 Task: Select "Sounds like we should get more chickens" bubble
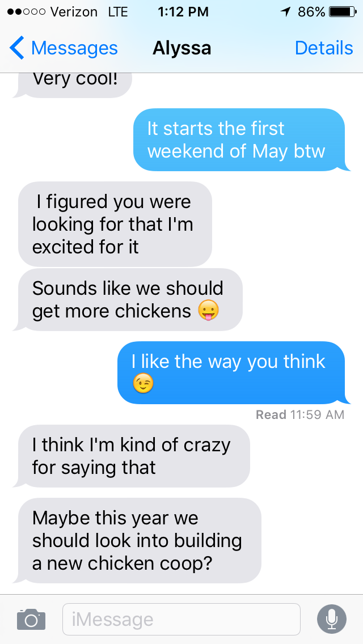[128, 299]
